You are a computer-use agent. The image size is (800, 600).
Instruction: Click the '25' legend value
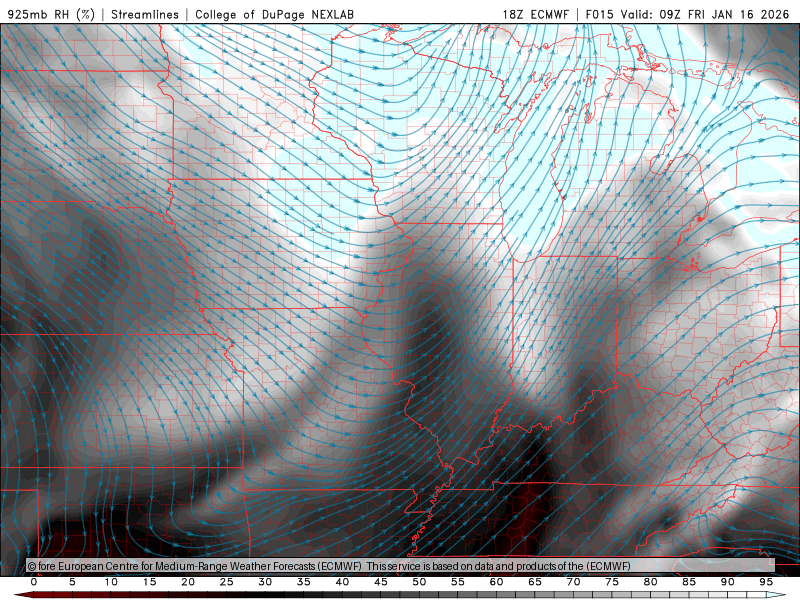[226, 582]
